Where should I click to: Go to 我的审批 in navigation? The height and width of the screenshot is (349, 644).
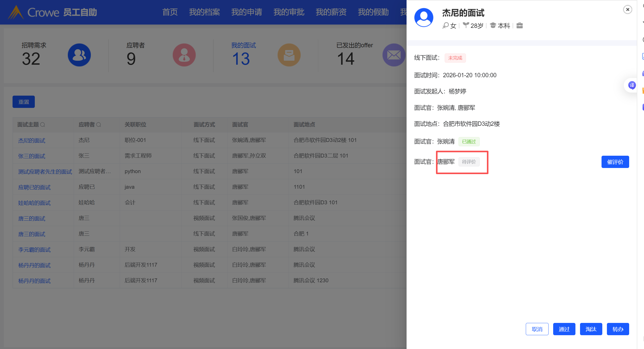[x=289, y=12]
